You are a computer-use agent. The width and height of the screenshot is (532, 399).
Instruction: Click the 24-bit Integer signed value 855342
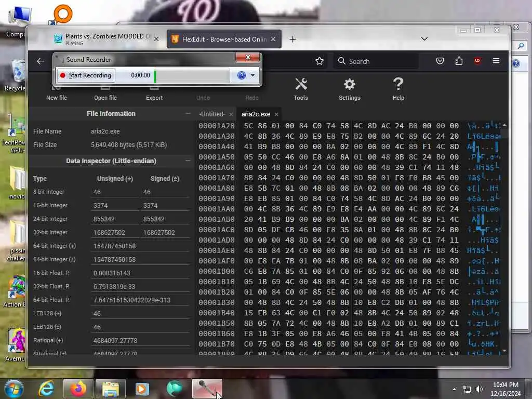[165, 219]
